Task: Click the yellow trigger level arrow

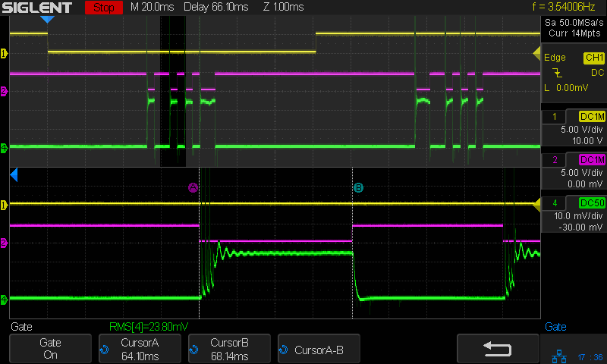Action: (536, 52)
